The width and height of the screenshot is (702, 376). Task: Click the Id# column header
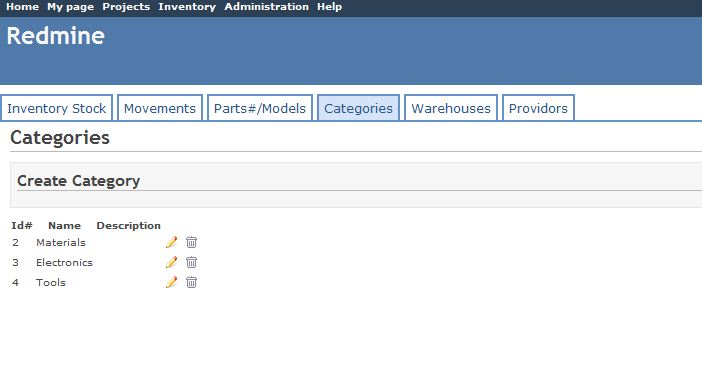(22, 225)
